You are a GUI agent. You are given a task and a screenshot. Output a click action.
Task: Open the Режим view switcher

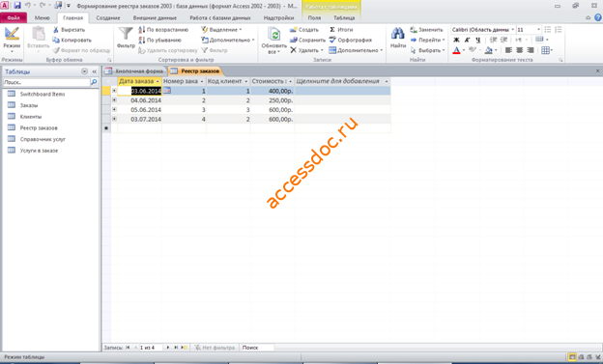click(12, 40)
